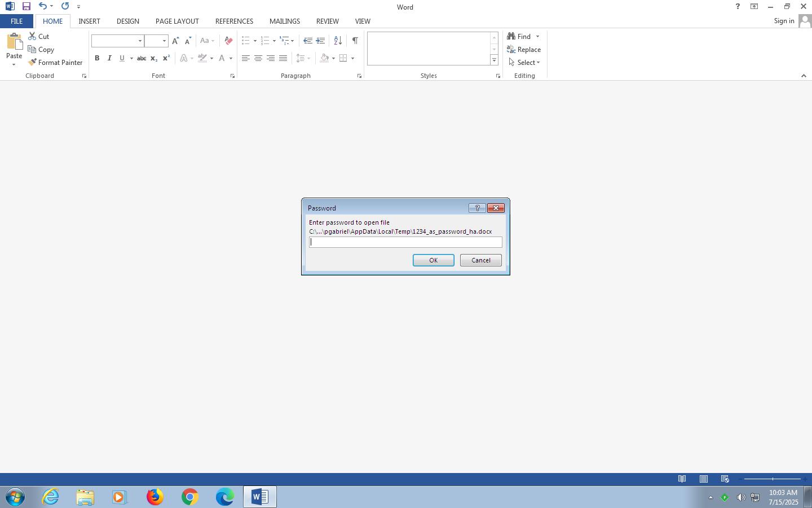Image resolution: width=812 pixels, height=508 pixels.
Task: Click the Grow Font icon
Action: click(x=175, y=41)
